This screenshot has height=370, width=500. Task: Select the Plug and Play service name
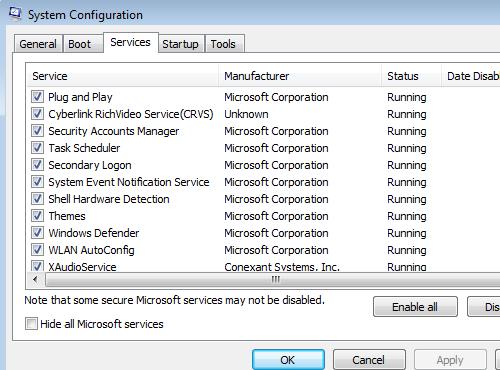point(80,97)
